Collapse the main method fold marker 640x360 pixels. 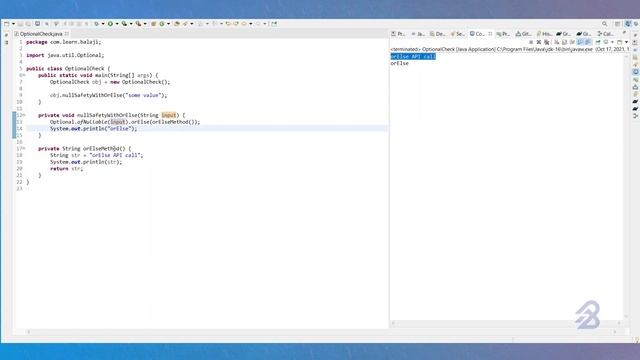(x=24, y=75)
